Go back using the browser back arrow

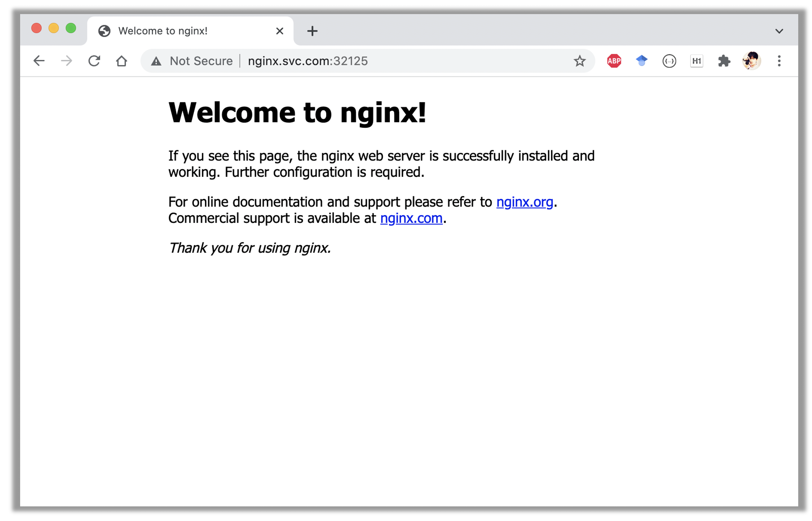(x=39, y=61)
